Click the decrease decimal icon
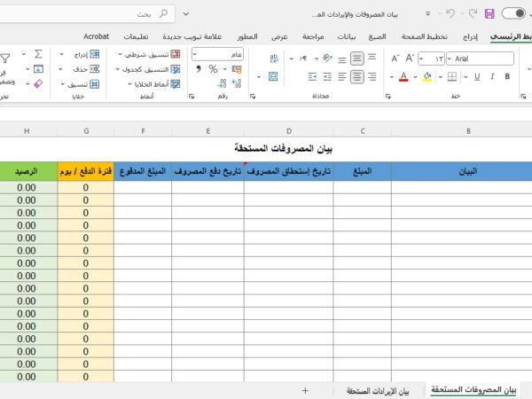Image resolution: width=532 pixels, height=399 pixels. 222,83
